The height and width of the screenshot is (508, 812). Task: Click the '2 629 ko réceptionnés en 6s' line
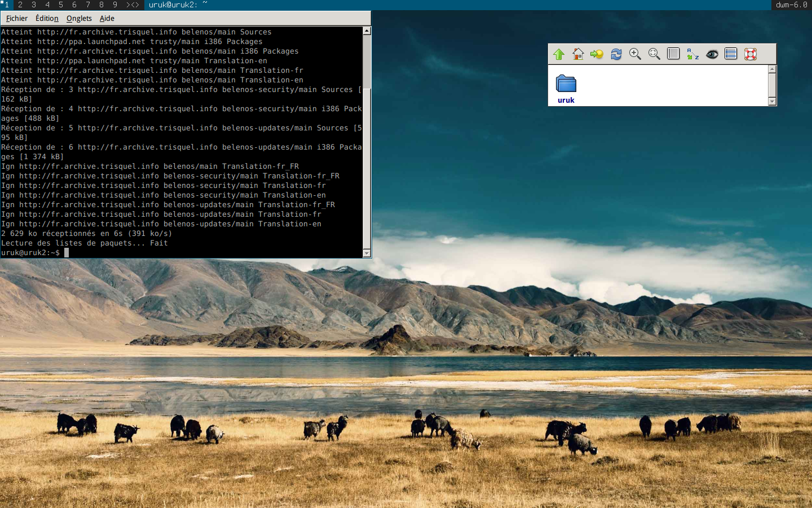coord(87,234)
